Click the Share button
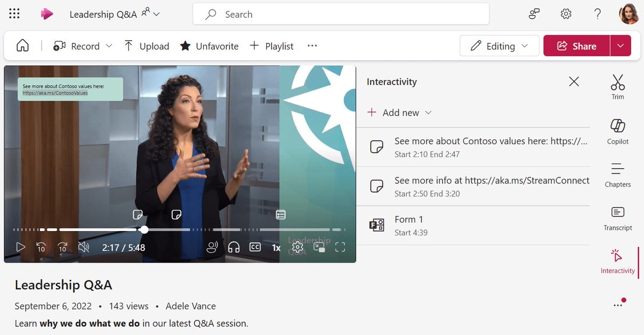644x335 pixels. pyautogui.click(x=577, y=46)
